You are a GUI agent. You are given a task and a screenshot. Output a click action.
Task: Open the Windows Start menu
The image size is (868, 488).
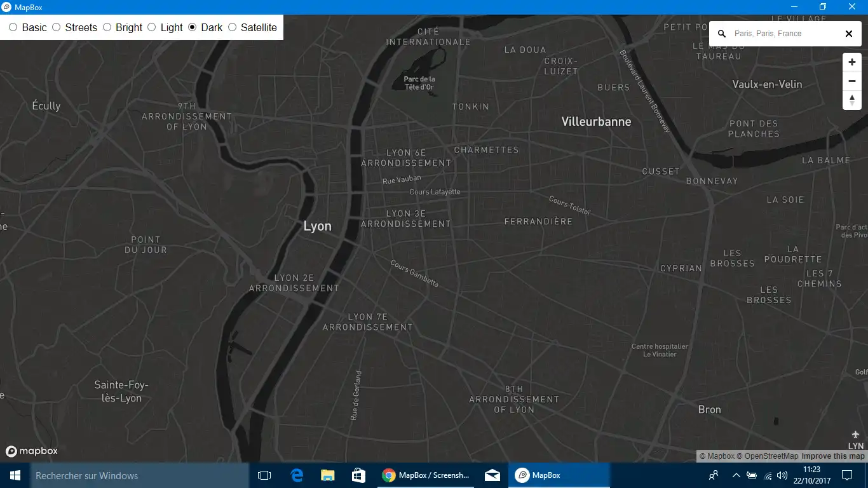click(x=15, y=475)
